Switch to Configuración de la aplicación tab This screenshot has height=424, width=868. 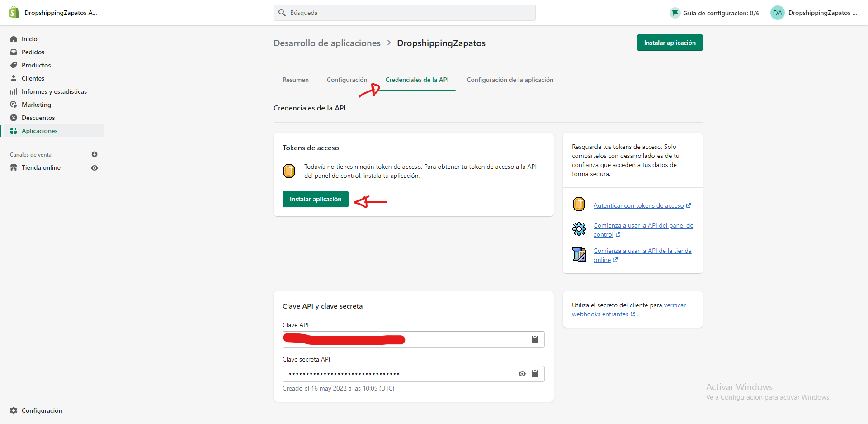pyautogui.click(x=509, y=80)
